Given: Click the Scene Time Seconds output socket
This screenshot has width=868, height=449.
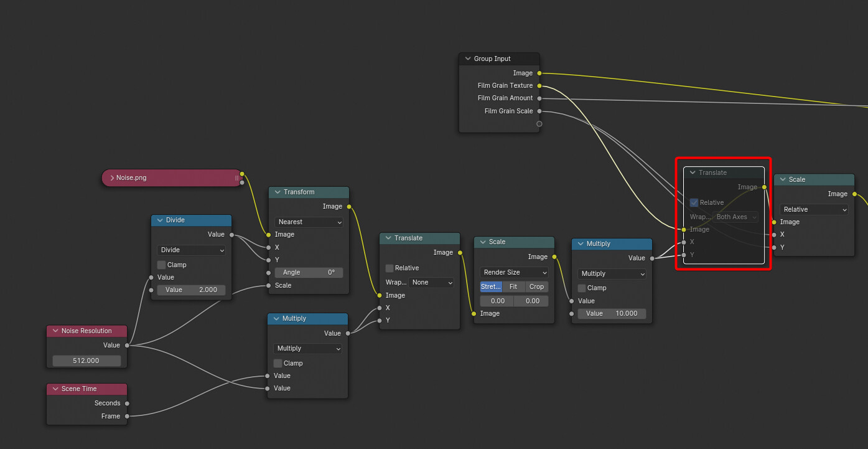Looking at the screenshot, I should pyautogui.click(x=127, y=403).
